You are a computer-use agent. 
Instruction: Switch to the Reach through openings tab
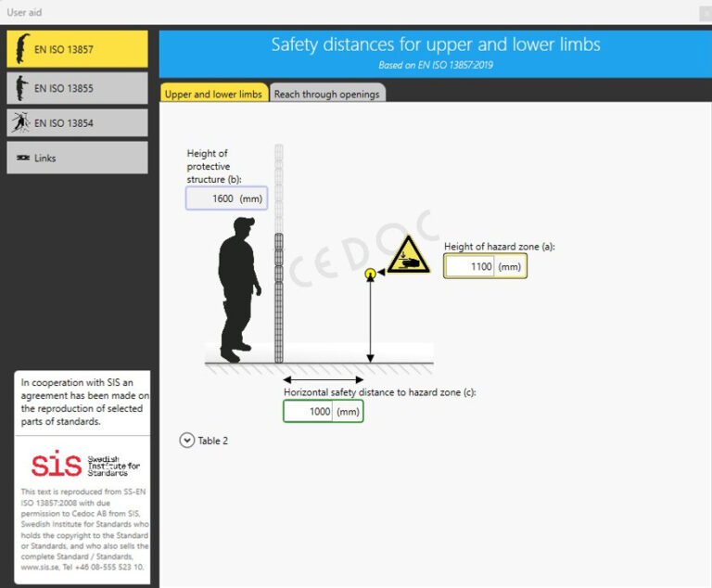[x=327, y=93]
